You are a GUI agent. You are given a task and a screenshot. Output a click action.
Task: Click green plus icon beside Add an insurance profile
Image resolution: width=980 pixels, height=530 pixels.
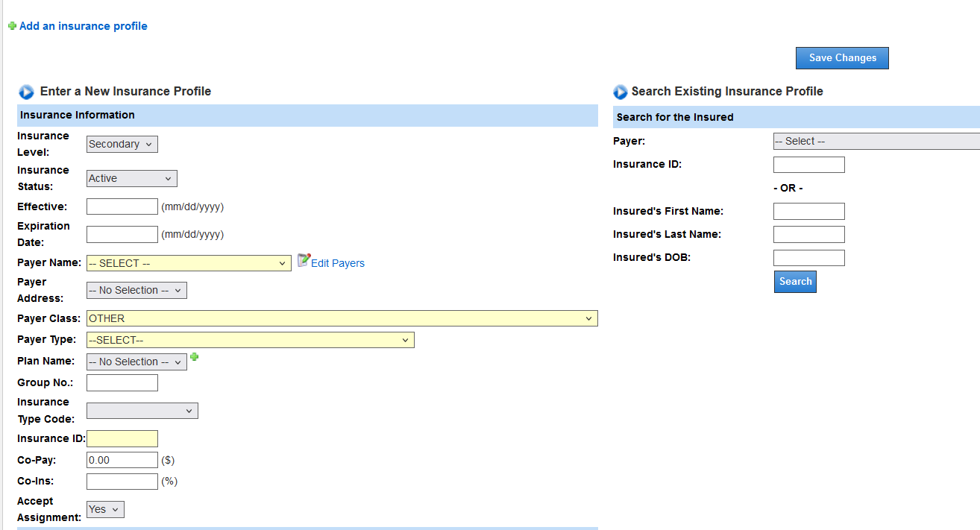point(12,26)
